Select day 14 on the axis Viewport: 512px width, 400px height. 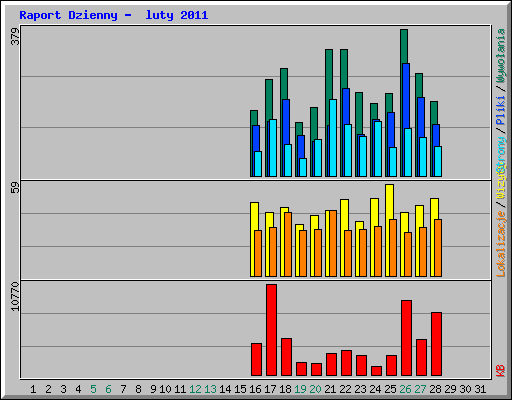[225, 389]
